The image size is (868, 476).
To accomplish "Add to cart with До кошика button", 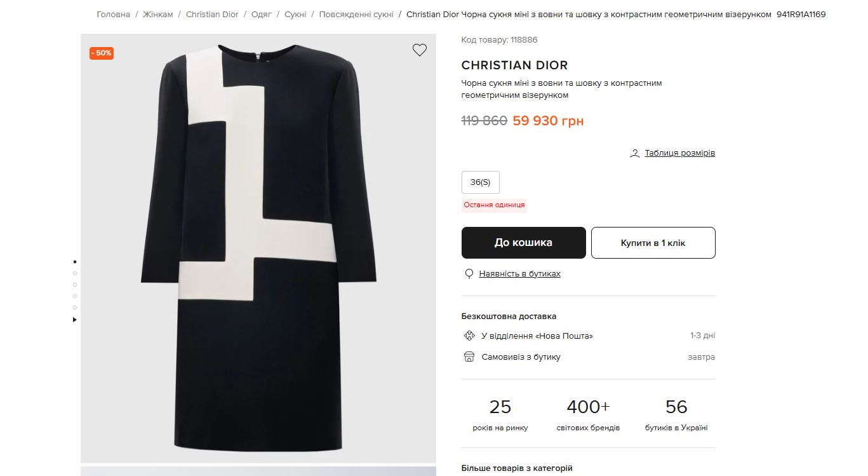I will [x=523, y=243].
